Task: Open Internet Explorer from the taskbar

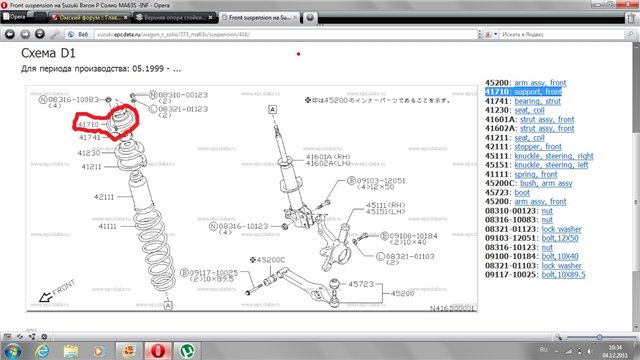Action: pyautogui.click(x=42, y=351)
